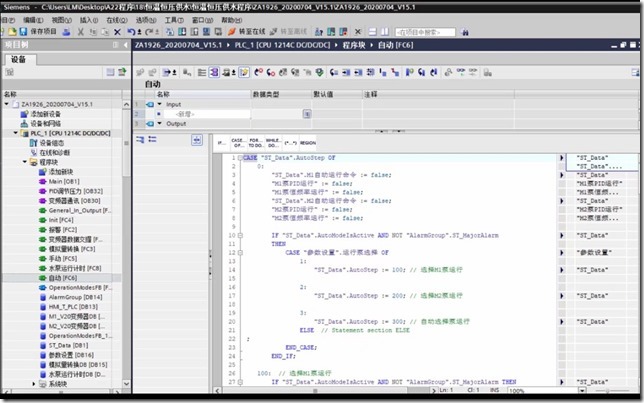The image size is (644, 403).
Task: Collapse the project tree panel arrow
Action: (x=126, y=45)
